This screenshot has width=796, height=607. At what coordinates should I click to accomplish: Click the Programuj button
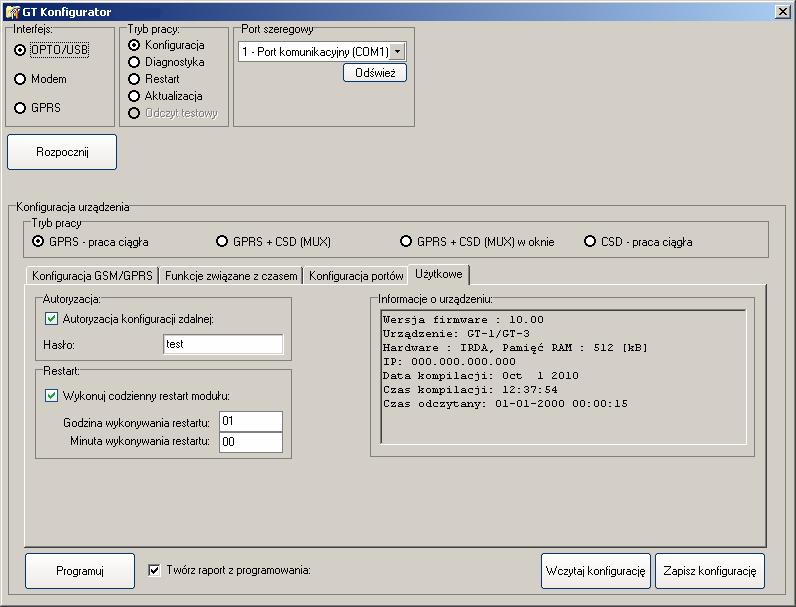(x=80, y=571)
